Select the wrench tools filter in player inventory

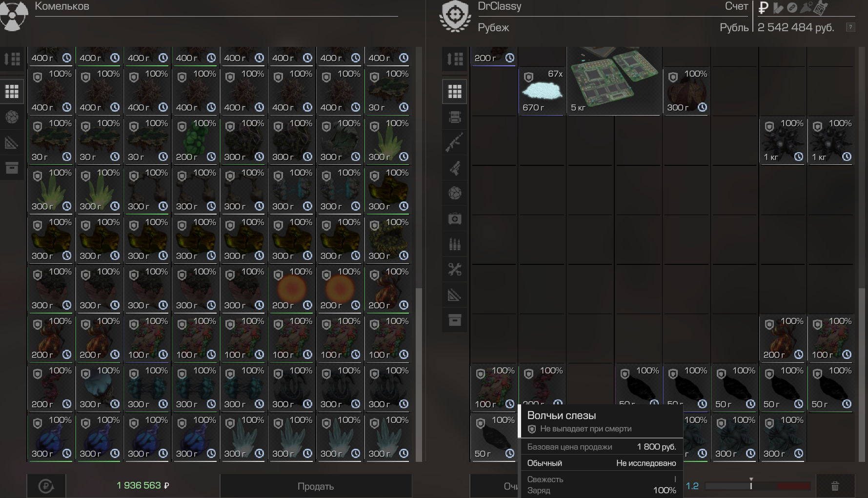[x=454, y=270]
